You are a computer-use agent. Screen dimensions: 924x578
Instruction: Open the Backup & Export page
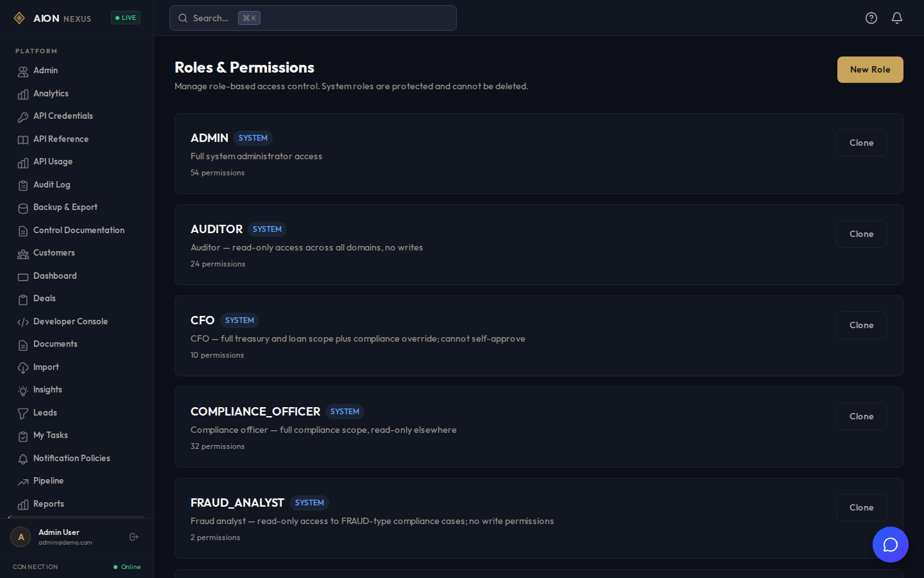pyautogui.click(x=77, y=207)
